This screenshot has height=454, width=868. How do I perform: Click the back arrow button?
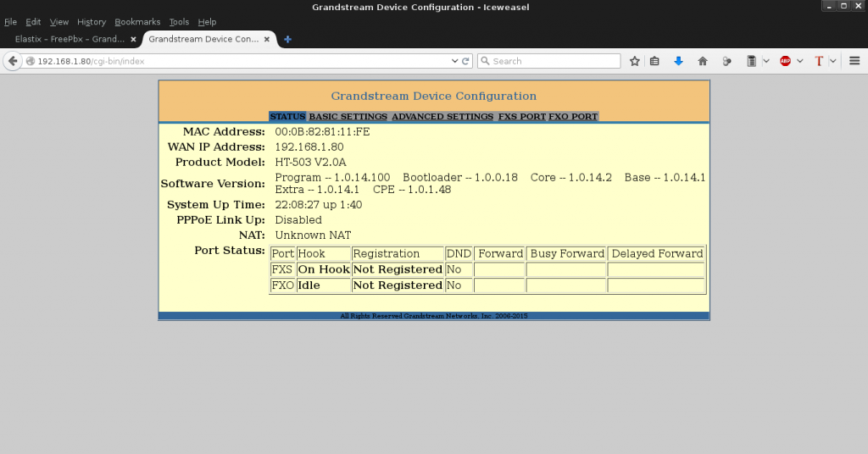pyautogui.click(x=13, y=61)
